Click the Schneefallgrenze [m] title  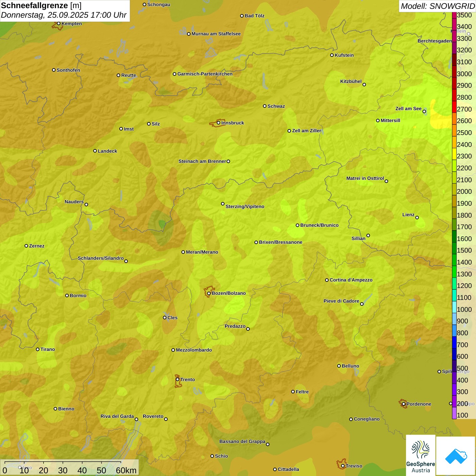[41, 5]
